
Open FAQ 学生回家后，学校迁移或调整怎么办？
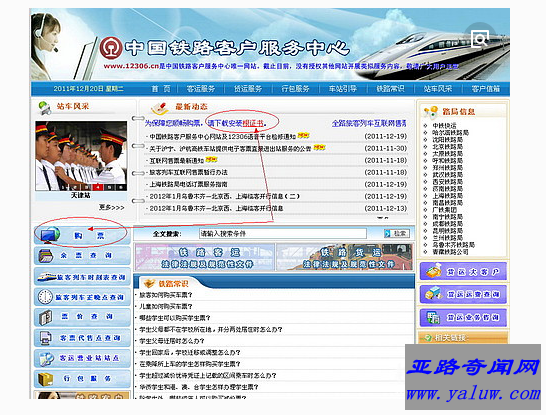coord(190,353)
